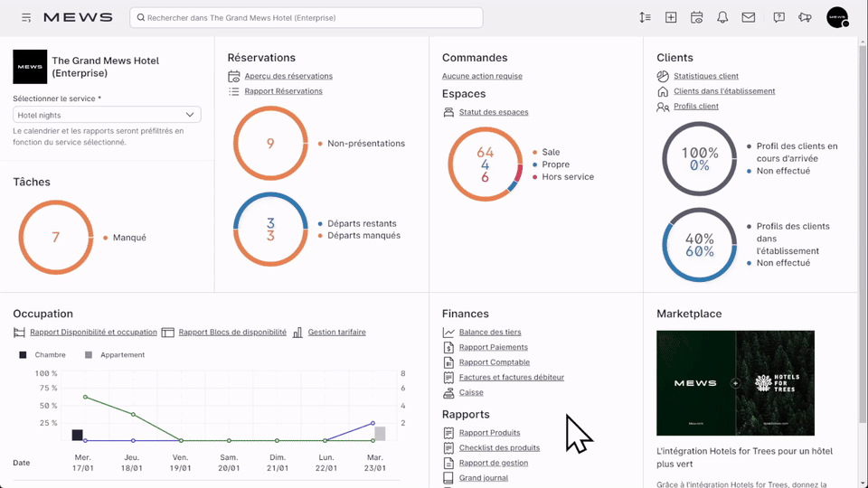The height and width of the screenshot is (488, 868).
Task: Open the user profile avatar
Action: point(837,17)
